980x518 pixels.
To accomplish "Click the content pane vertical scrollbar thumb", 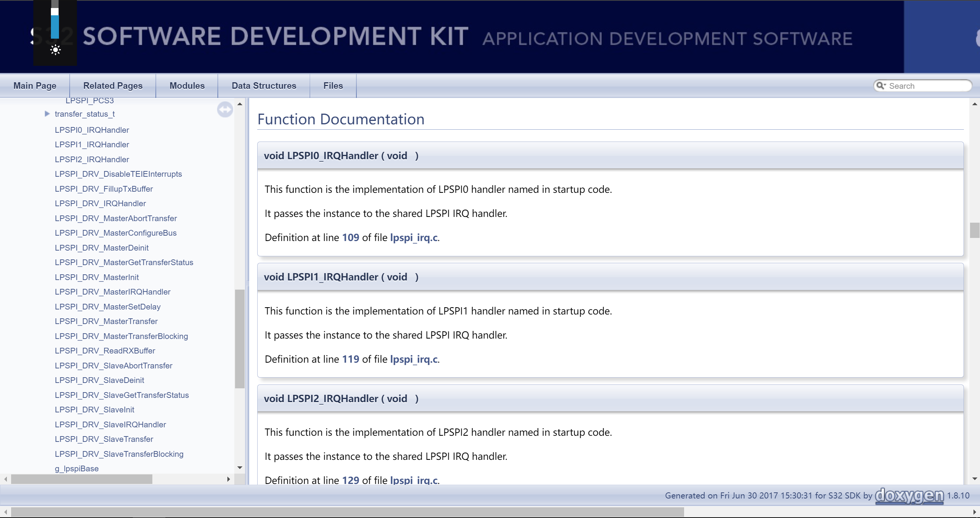I will (x=975, y=230).
